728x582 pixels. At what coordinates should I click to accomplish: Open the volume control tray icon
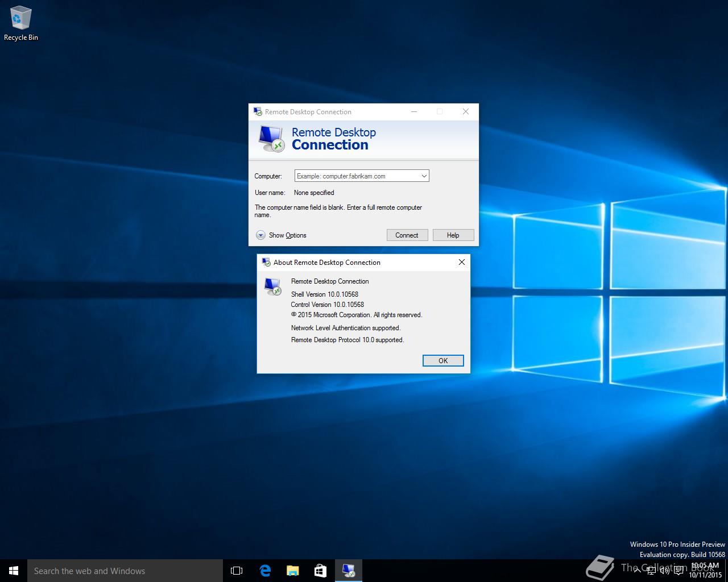(x=664, y=571)
